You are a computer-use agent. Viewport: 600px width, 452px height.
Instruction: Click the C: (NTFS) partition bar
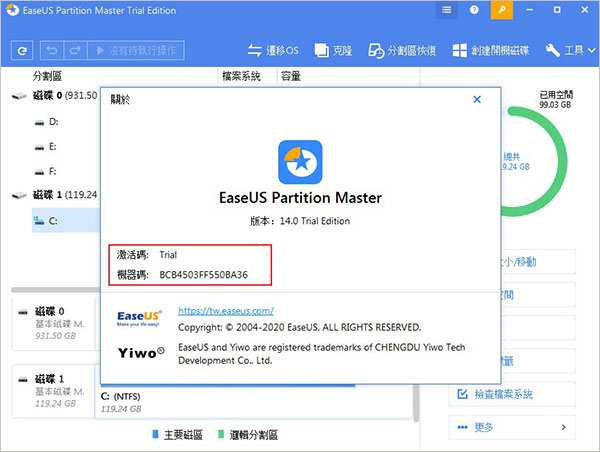coord(254,401)
